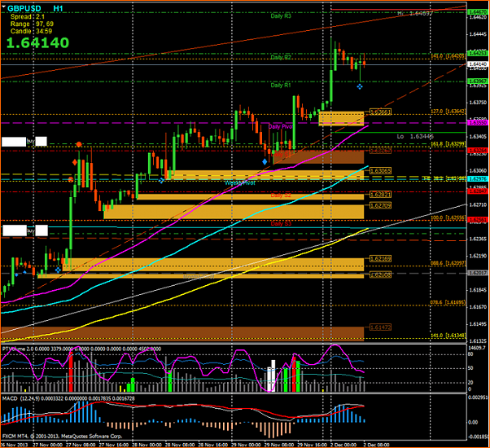Click the H1 timeframe label
The height and width of the screenshot is (448, 490).
click(x=58, y=8)
